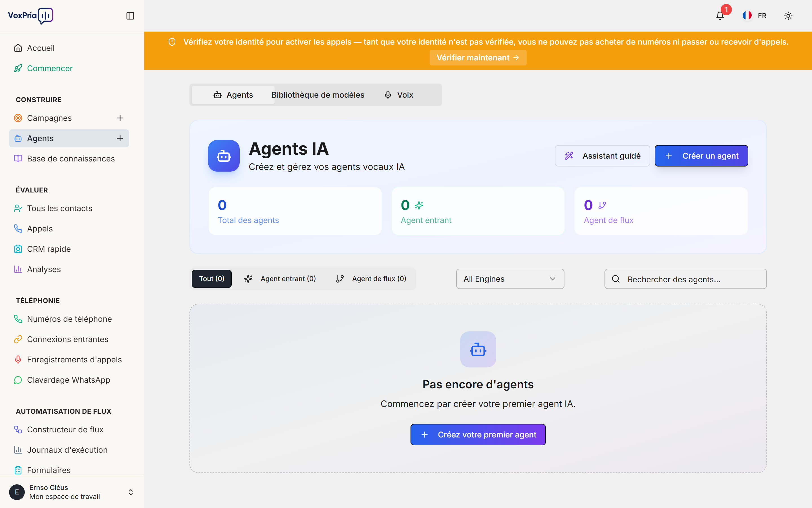This screenshot has width=812, height=508.
Task: Open CRM rapide
Action: 69,249
